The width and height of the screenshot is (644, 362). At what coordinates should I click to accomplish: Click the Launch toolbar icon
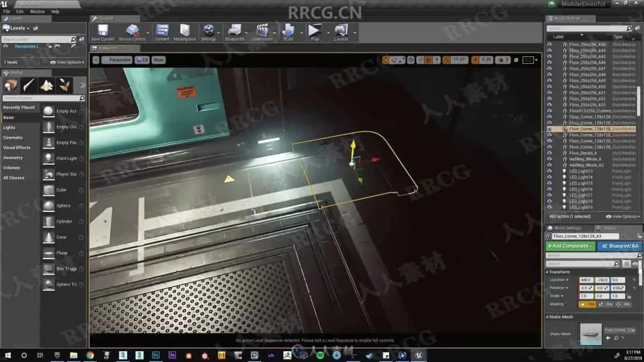341,33
